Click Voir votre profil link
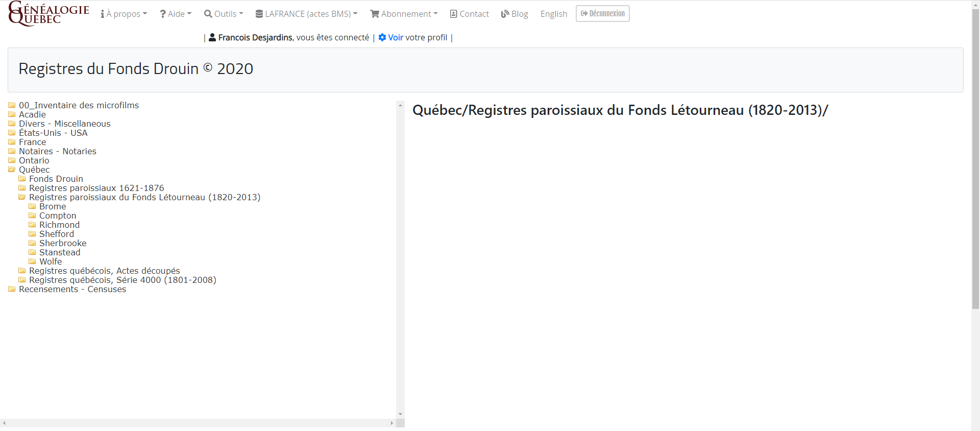 pyautogui.click(x=413, y=37)
